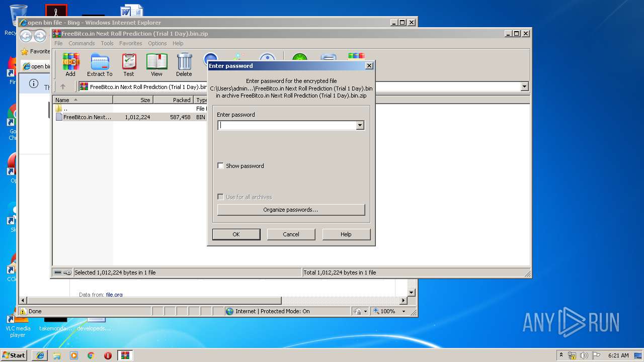Viewport: 644px width, 362px height.
Task: Click Internet Explorer taskbar icon
Action: (40, 355)
